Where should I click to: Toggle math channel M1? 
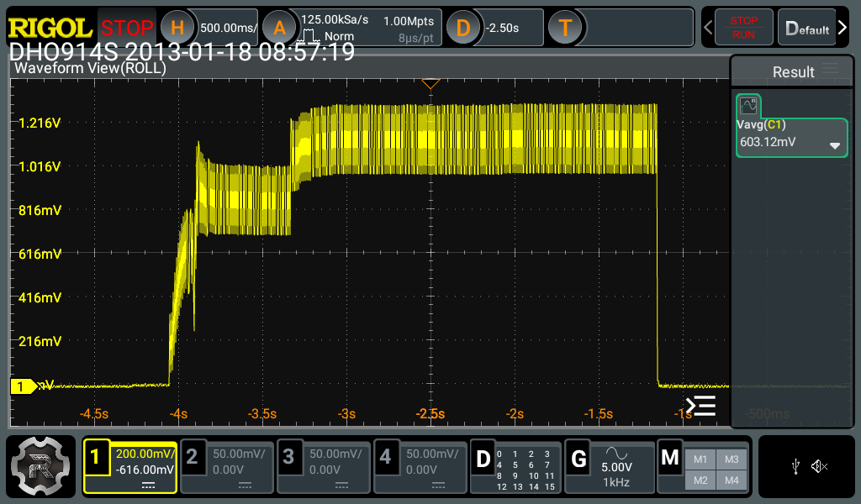(700, 459)
